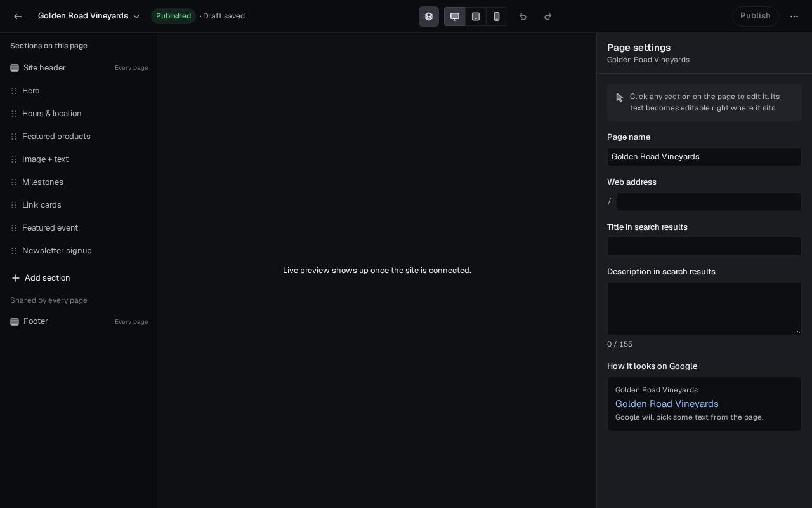This screenshot has height=508, width=812.
Task: Click the 'Draft saved' status text
Action: (x=224, y=17)
